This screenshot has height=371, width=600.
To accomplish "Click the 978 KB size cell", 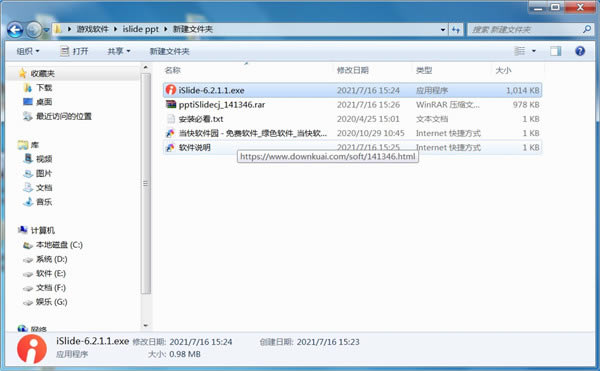I will (526, 105).
